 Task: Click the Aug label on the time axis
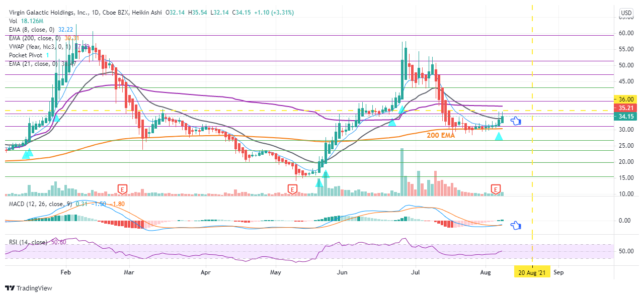click(486, 272)
